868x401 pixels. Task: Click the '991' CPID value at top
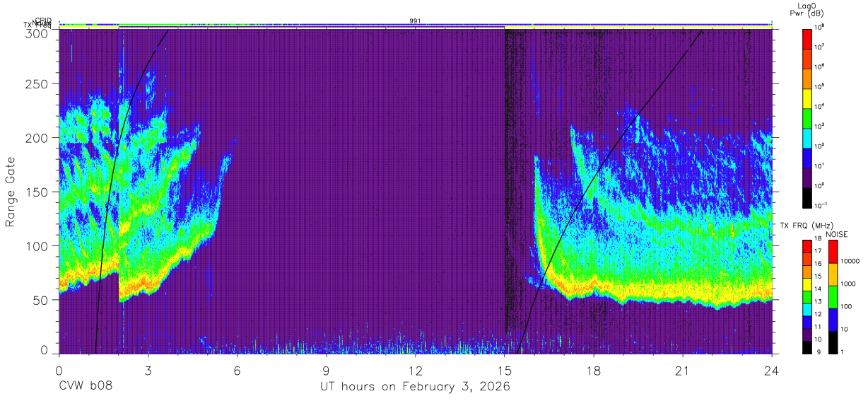416,21
